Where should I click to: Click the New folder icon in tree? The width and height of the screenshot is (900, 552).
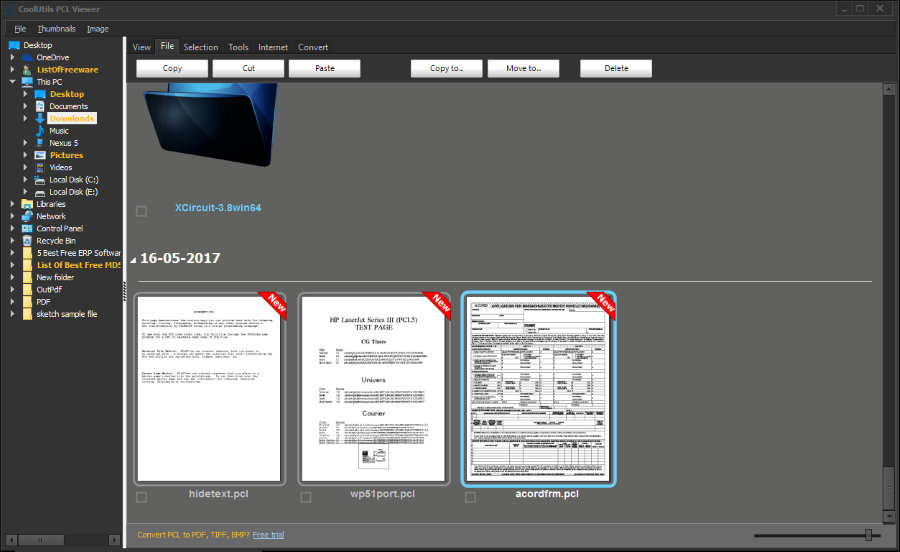click(27, 277)
